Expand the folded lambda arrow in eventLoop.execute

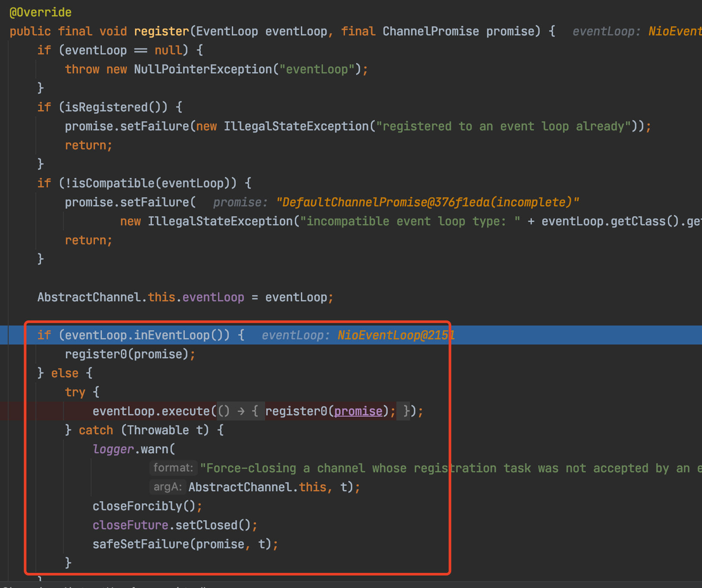(241, 411)
